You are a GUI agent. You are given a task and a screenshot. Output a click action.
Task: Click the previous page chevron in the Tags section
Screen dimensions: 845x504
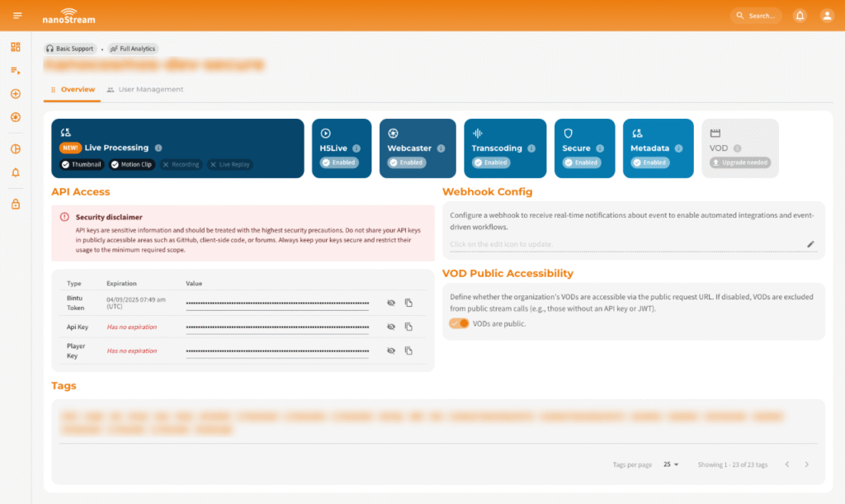click(x=786, y=464)
